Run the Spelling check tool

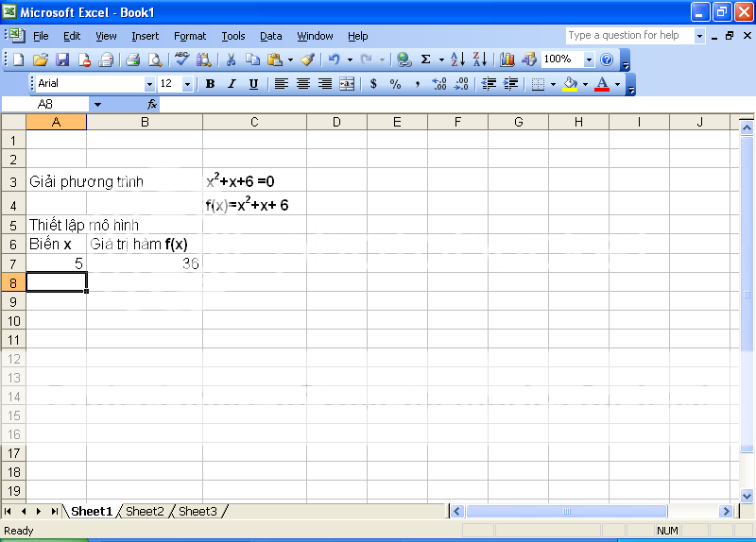(x=182, y=59)
